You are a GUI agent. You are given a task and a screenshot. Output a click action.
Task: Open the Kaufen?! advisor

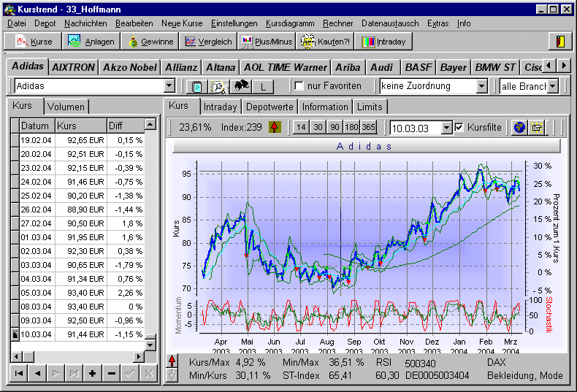click(325, 42)
